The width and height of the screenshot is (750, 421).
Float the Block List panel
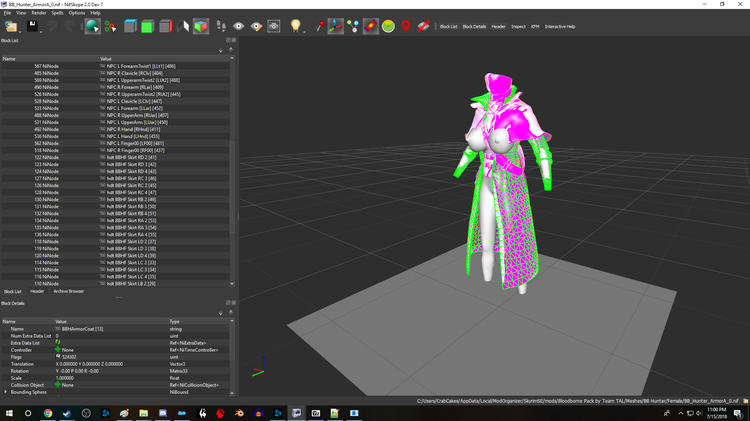228,40
